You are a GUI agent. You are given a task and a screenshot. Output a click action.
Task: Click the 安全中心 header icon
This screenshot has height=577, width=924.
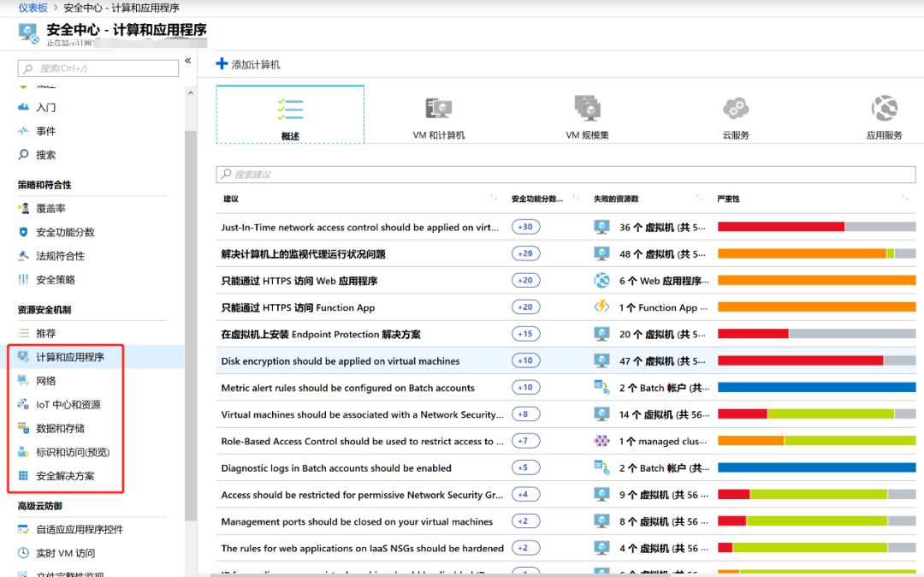(28, 33)
